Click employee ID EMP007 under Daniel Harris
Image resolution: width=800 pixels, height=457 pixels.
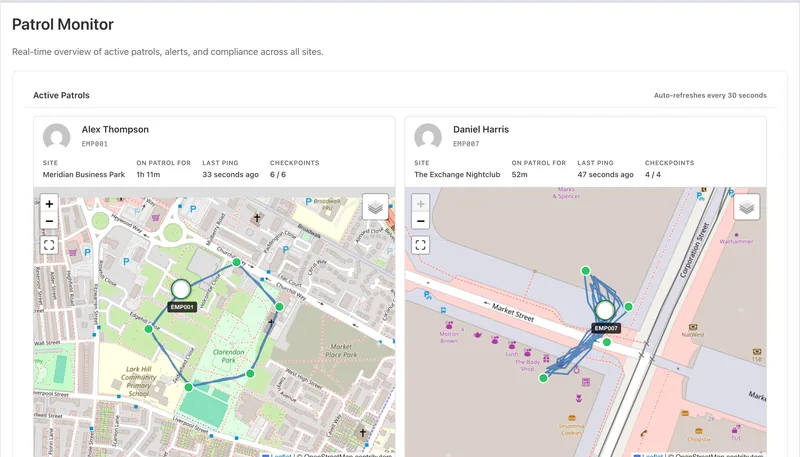coord(466,144)
